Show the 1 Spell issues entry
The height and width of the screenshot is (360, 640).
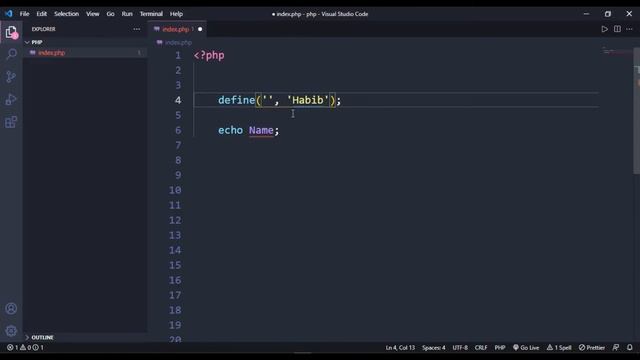(559, 348)
